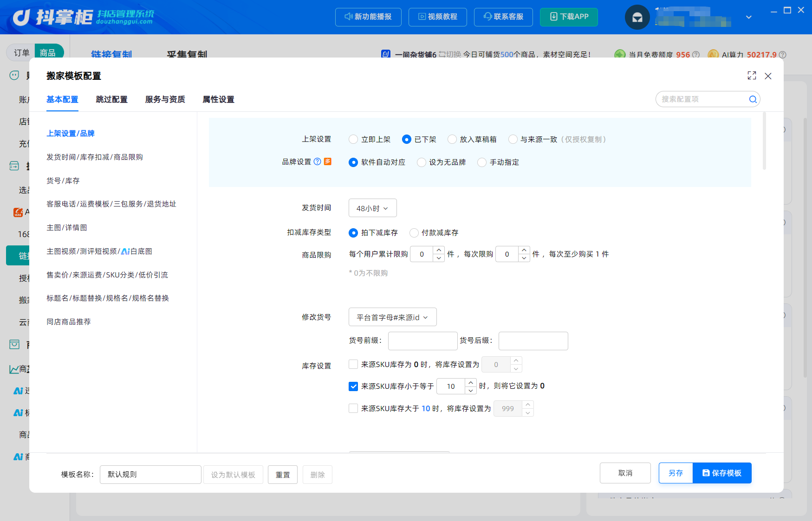812x521 pixels.
Task: Click the 另存 button
Action: 676,473
